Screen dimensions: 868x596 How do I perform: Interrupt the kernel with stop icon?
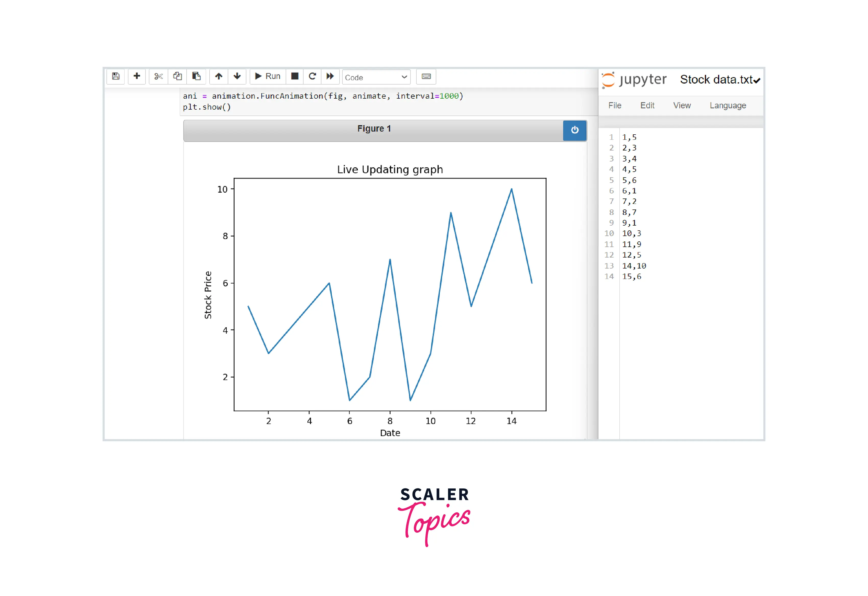pyautogui.click(x=295, y=77)
